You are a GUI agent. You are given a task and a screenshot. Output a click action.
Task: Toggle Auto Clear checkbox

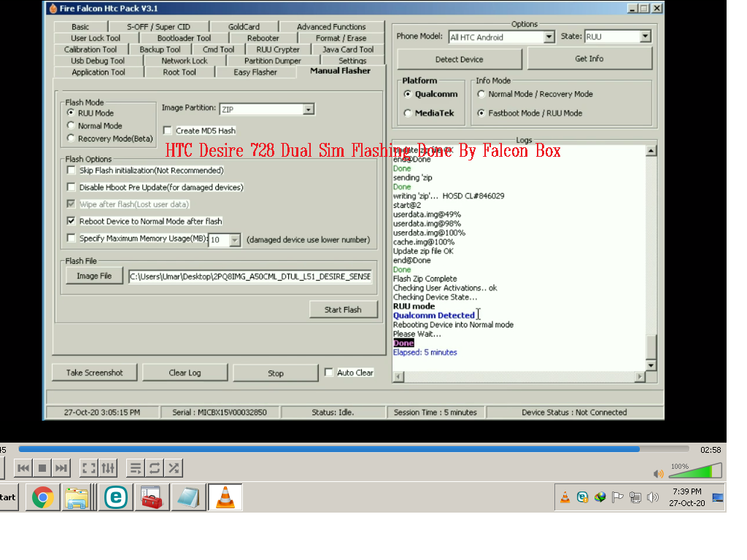pos(329,373)
